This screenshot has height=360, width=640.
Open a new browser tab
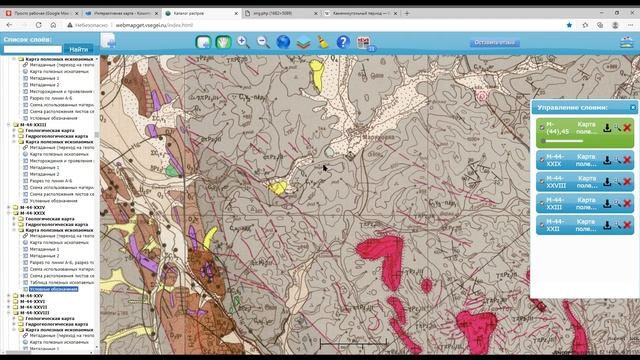tap(407, 13)
